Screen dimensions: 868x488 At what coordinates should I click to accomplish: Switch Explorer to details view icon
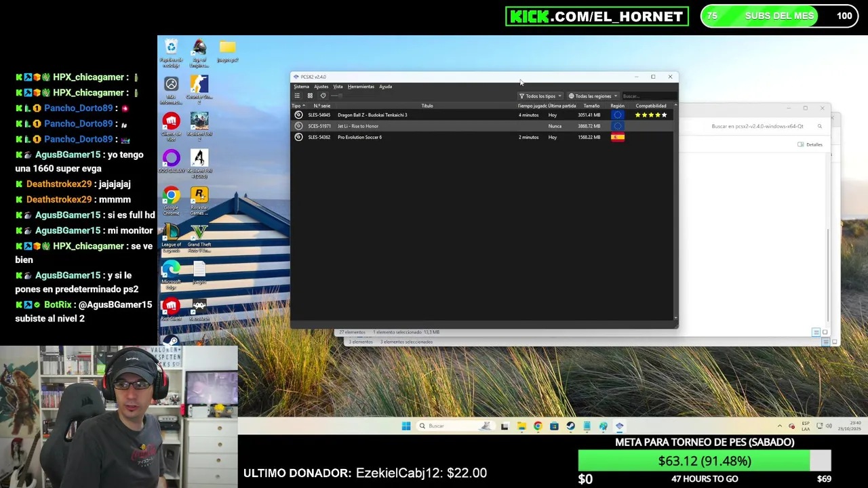[816, 332]
